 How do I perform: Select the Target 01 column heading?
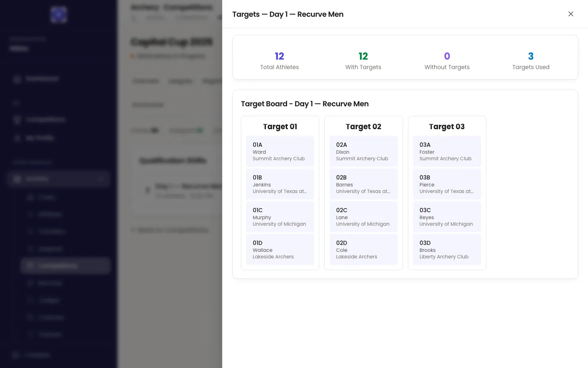click(x=280, y=127)
